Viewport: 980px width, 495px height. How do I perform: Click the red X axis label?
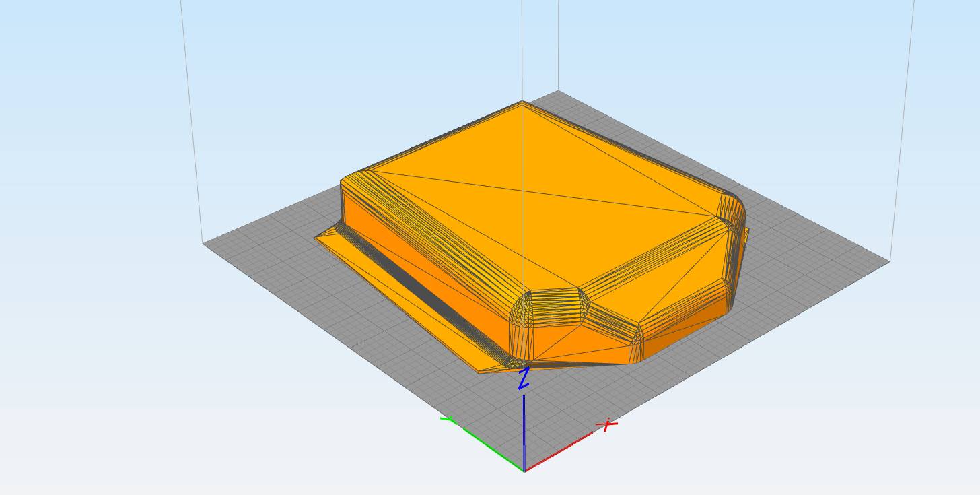[x=608, y=424]
